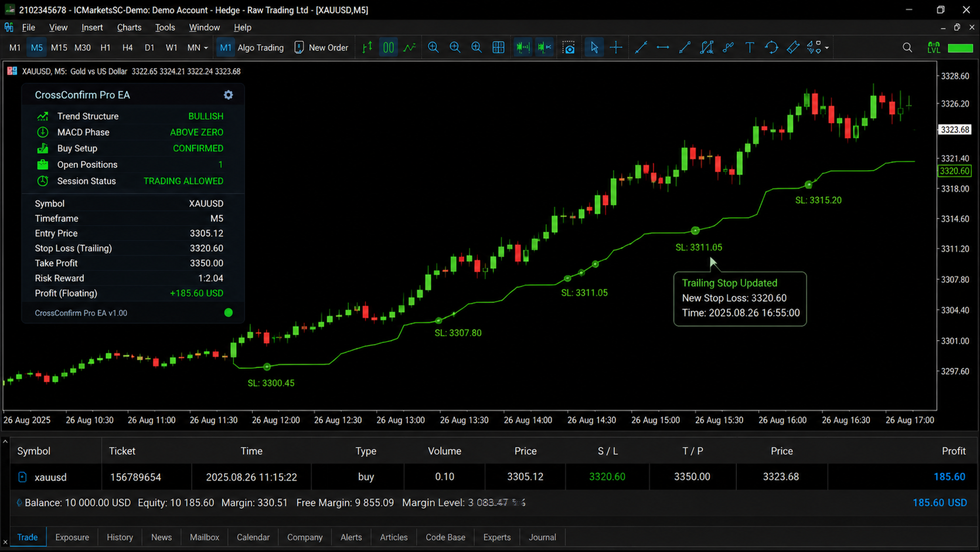
Task: Click the chart symbol icon beside XAUUSD, M5
Action: click(12, 71)
